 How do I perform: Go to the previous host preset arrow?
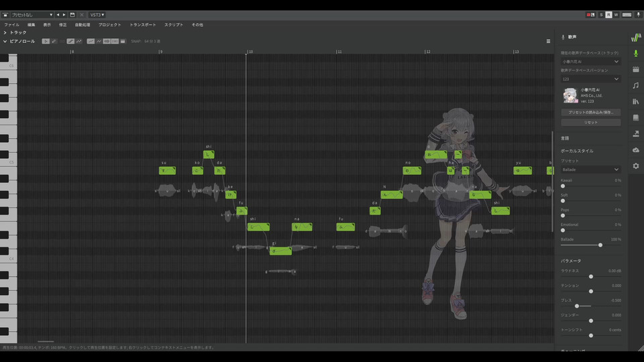coord(58,15)
